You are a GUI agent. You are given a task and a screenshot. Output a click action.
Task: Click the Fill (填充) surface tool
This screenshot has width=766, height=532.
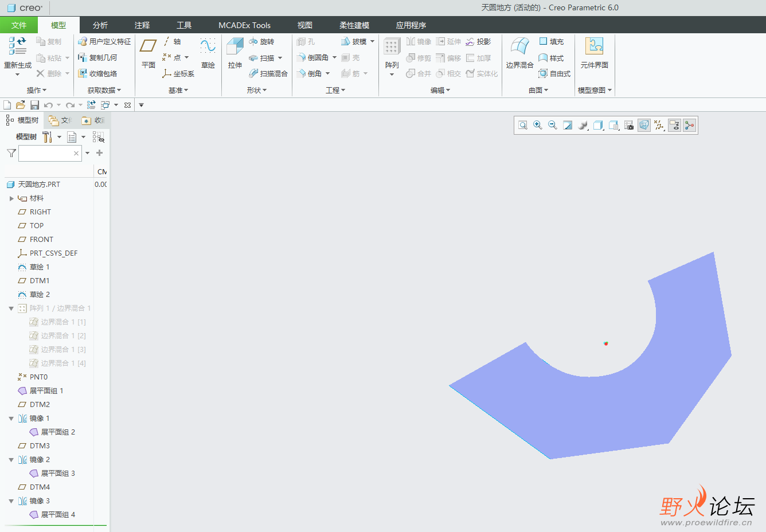coord(551,42)
